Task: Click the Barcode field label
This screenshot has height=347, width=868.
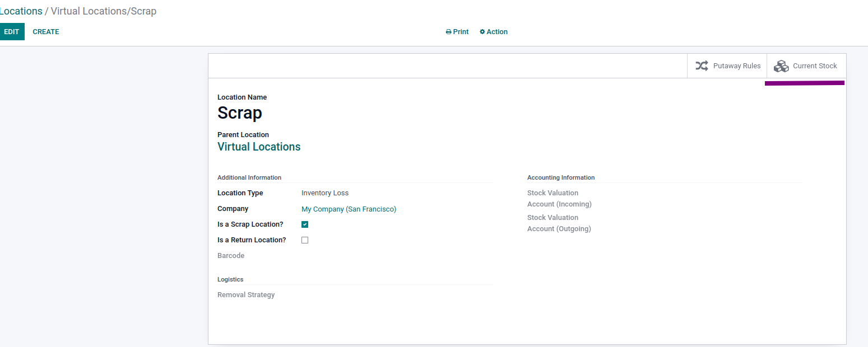Action: click(231, 256)
